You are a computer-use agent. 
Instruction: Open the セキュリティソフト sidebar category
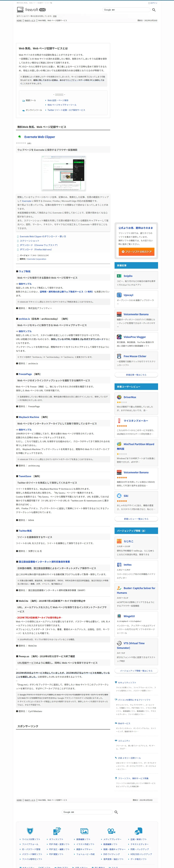[x=127, y=682]
